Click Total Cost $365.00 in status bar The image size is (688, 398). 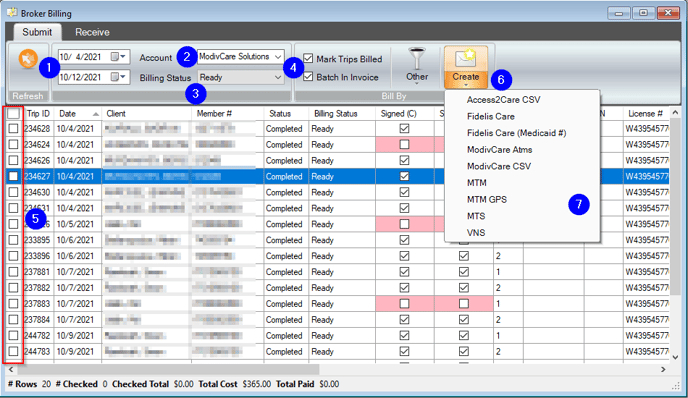[234, 384]
